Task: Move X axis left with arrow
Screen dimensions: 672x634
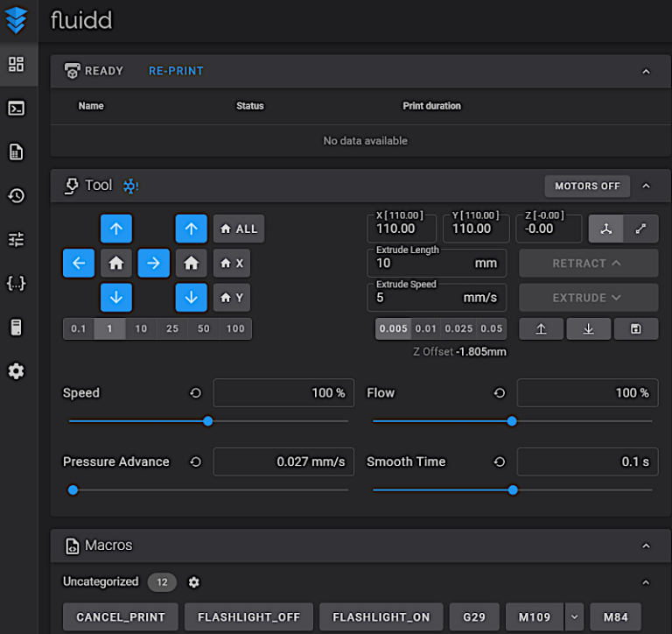Action: pyautogui.click(x=79, y=263)
